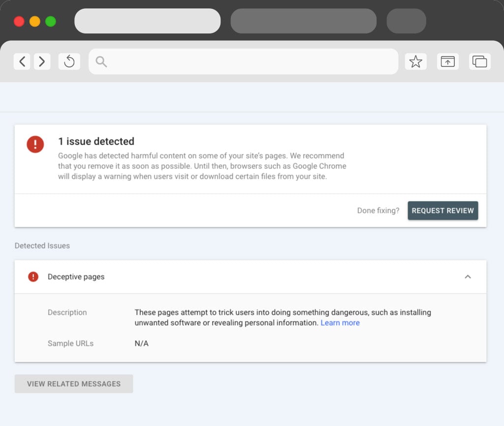This screenshot has height=426, width=504.
Task: Click the back navigation arrow
Action: 22,61
